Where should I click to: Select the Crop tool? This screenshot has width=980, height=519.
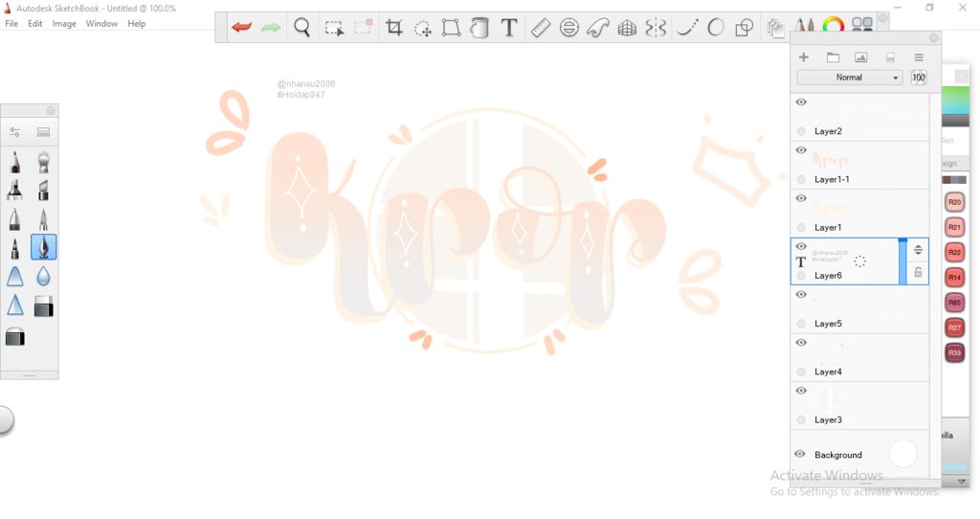coord(393,28)
